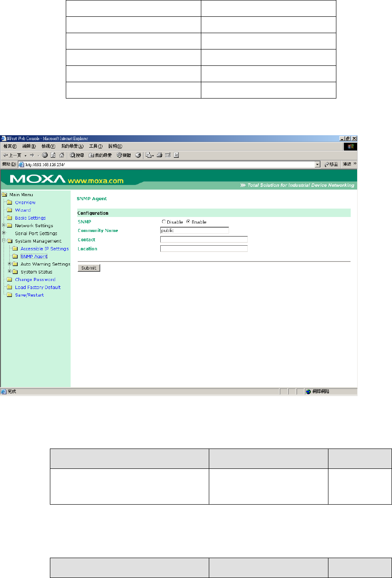The image size is (392, 578).
Task: Go back using the browser Back arrow
Action: (x=12, y=155)
